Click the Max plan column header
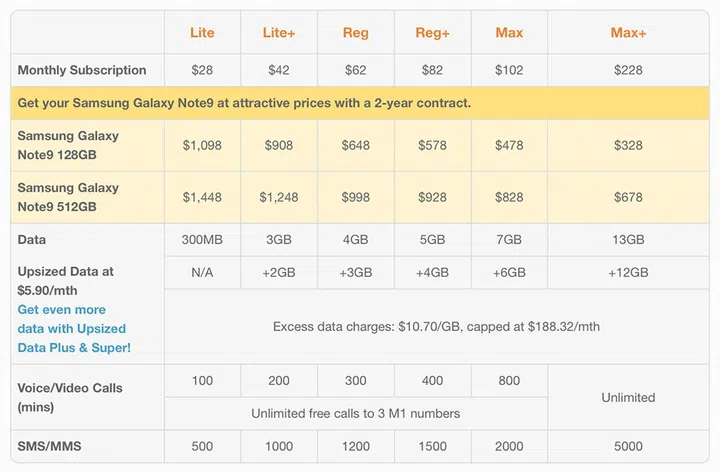This screenshot has height=472, width=720. click(509, 33)
